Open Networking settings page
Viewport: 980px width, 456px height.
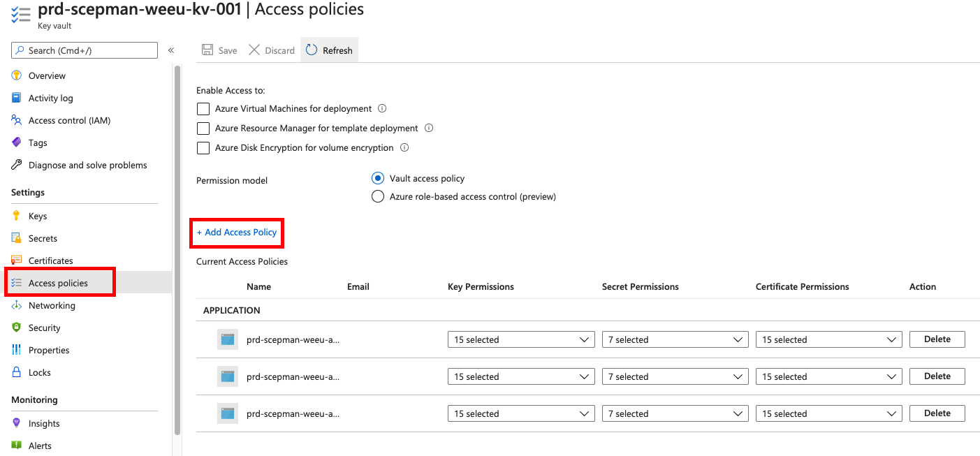point(52,305)
